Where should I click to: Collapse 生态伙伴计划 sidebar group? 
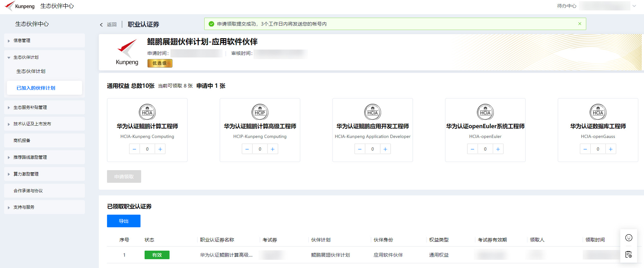click(x=45, y=57)
